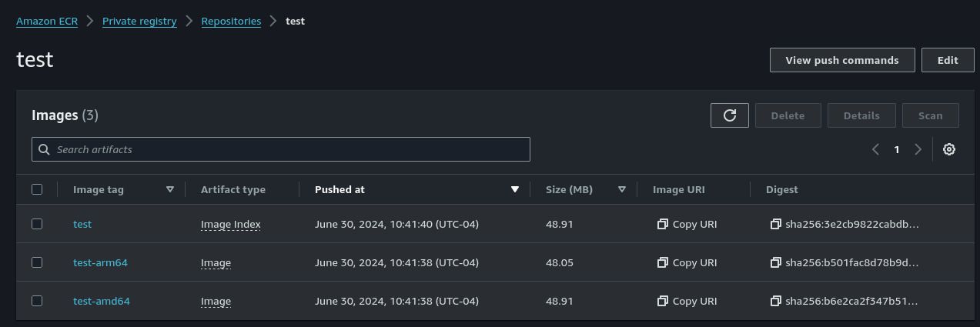Go to previous page arrow

coord(875,149)
